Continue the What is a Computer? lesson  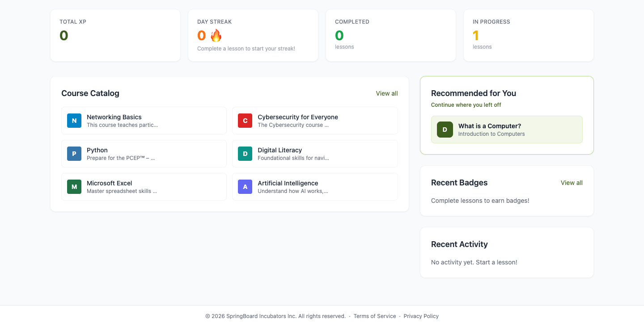[507, 130]
